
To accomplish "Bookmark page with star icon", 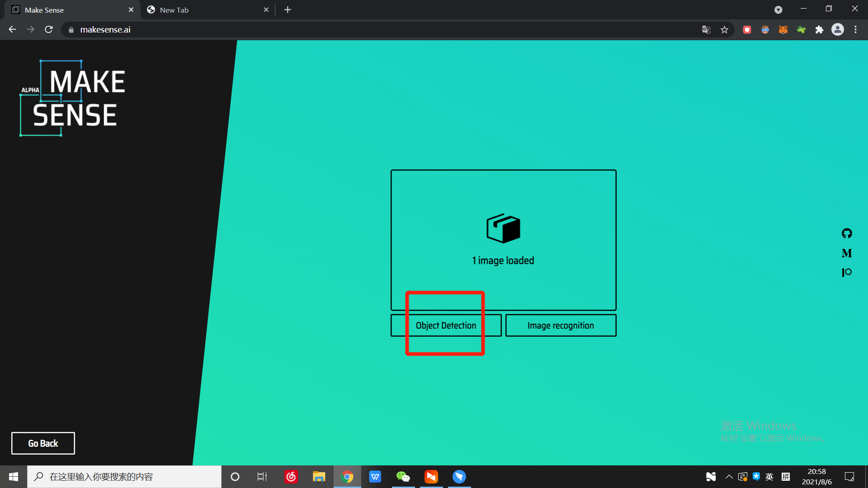I will (724, 30).
